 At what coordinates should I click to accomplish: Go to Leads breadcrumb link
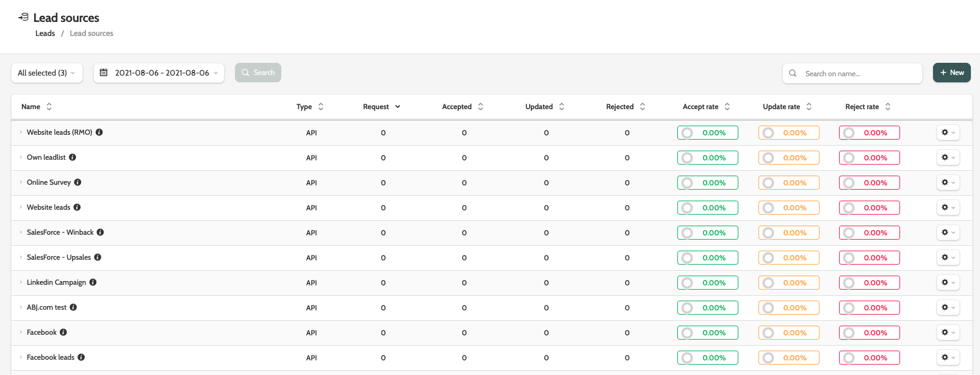click(x=45, y=34)
